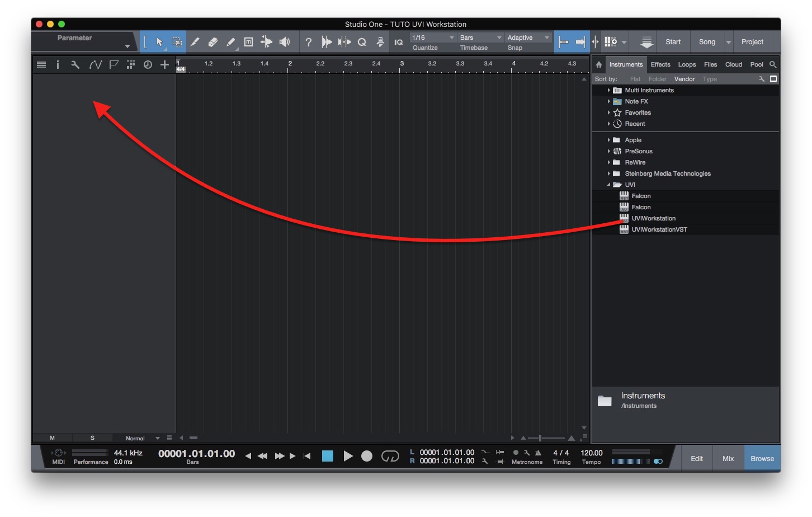The image size is (812, 517).
Task: Expand the Apple vendor folder
Action: tap(608, 140)
